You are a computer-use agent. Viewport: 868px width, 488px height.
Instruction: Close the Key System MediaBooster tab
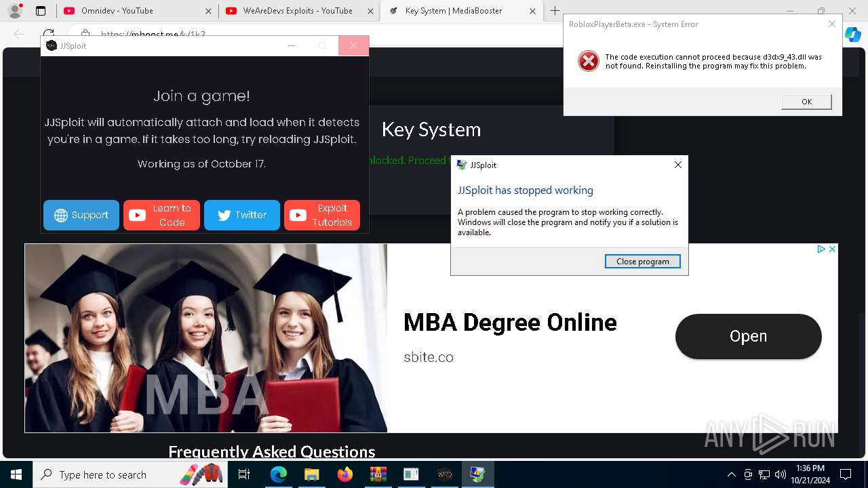[532, 11]
